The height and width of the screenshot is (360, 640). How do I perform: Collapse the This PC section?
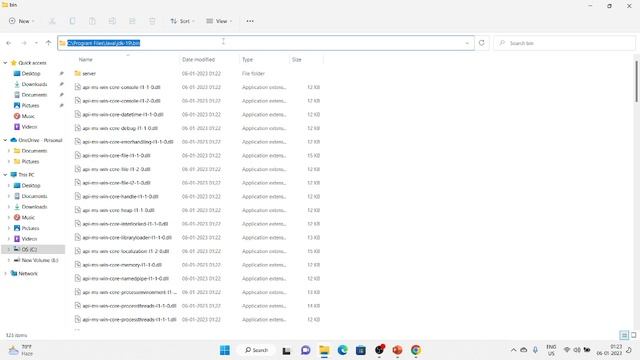(x=5, y=175)
